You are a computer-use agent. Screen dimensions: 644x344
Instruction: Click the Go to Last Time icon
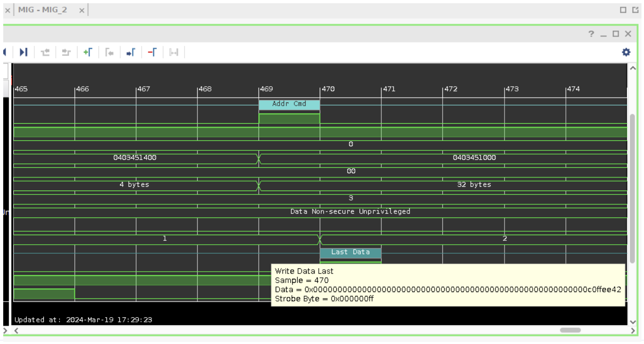click(23, 52)
